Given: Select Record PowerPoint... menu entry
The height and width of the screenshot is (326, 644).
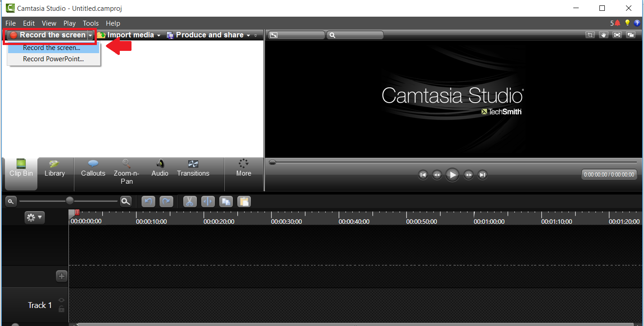Looking at the screenshot, I should (54, 59).
